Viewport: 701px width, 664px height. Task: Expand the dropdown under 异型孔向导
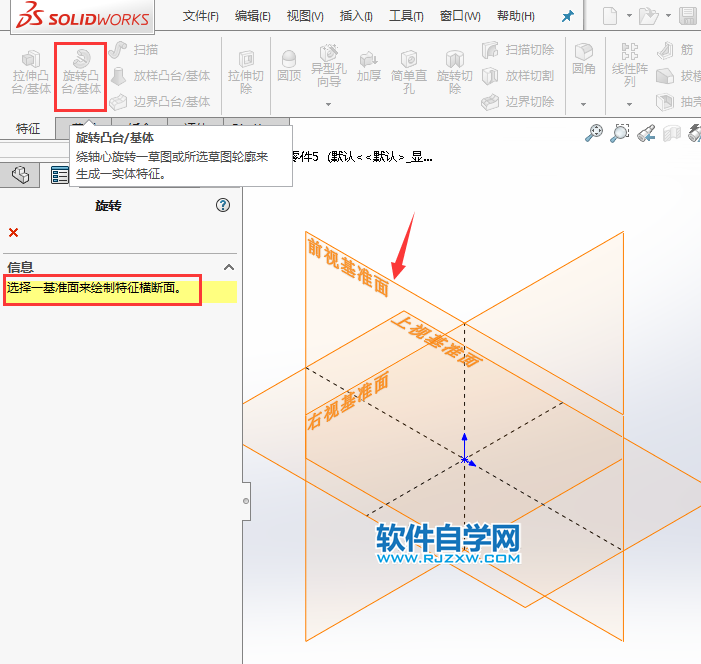tap(329, 104)
